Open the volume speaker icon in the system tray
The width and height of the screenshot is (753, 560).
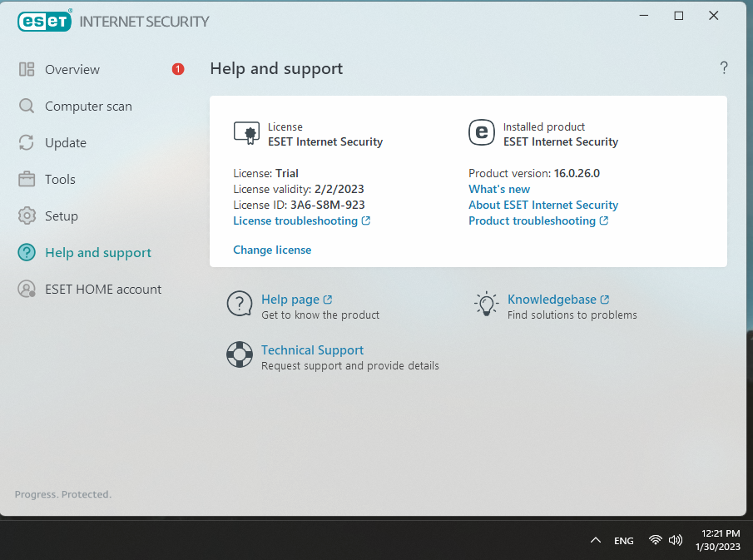[x=675, y=540]
